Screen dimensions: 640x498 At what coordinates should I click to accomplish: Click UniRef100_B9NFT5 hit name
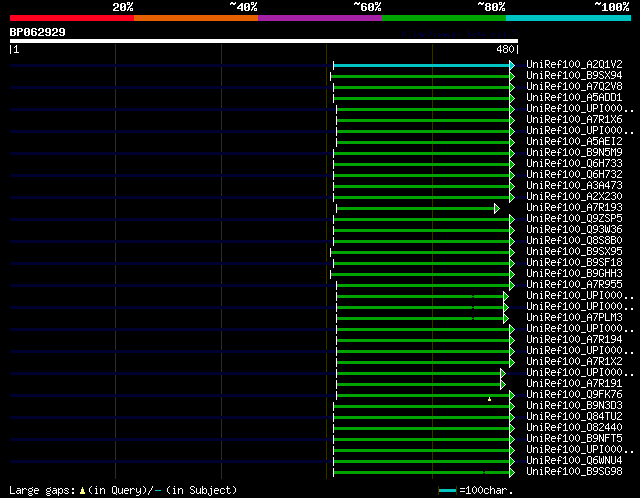point(574,439)
